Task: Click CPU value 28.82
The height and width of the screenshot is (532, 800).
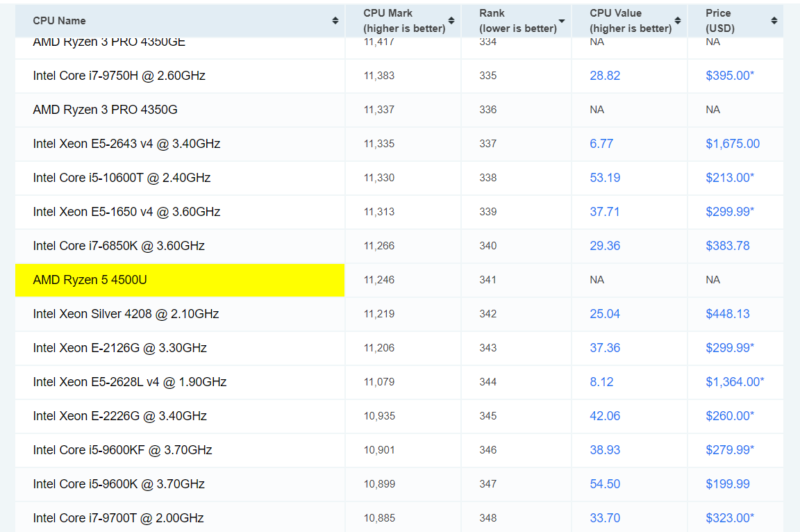Action: tap(605, 76)
